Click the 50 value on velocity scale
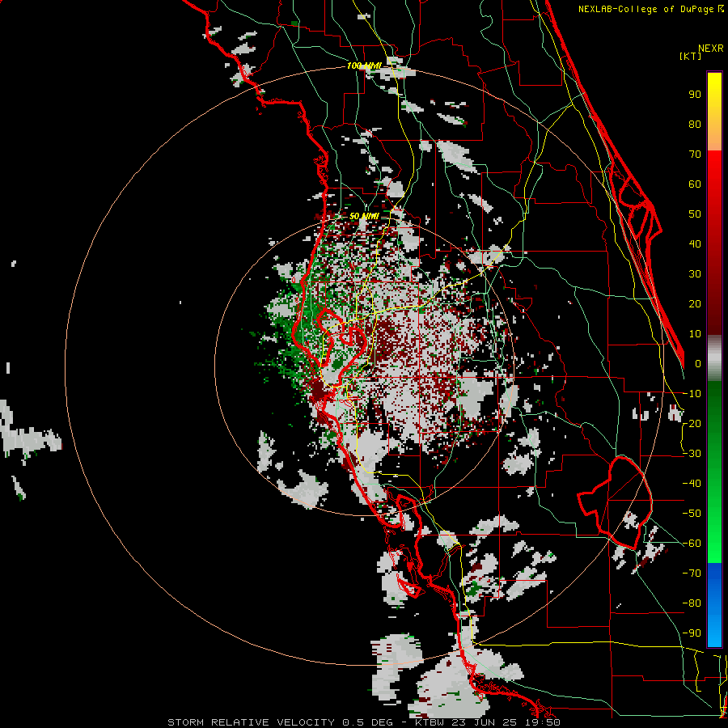 tap(695, 214)
